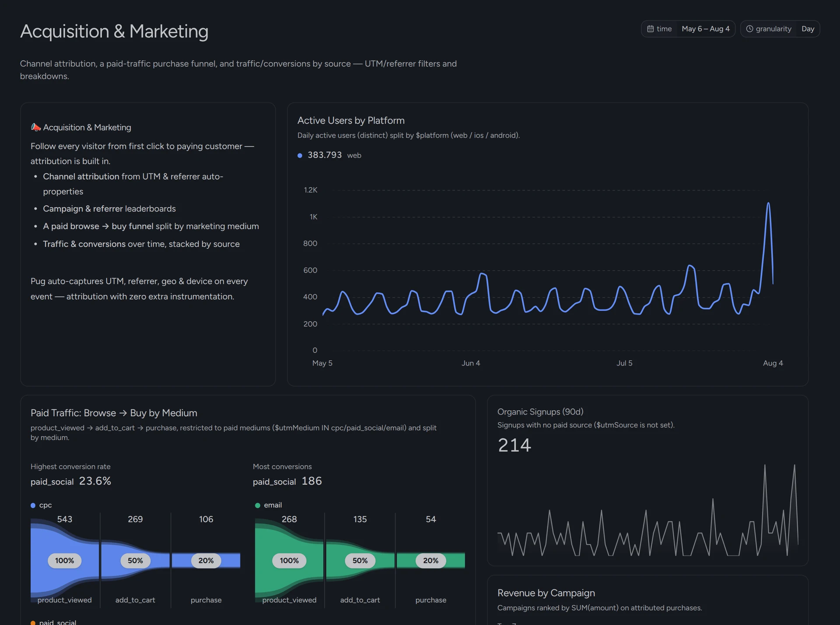
Task: Open the May 6 – Aug 4 date range
Action: (x=706, y=29)
